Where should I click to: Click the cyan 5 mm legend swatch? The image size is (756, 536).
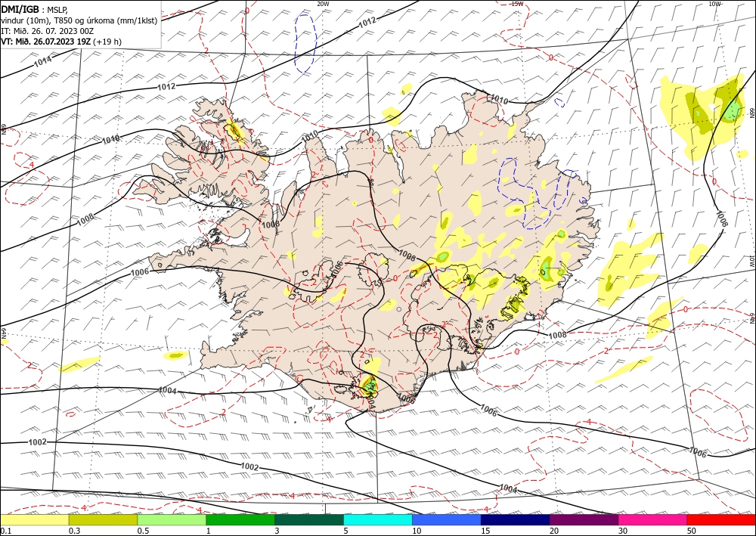click(378, 519)
